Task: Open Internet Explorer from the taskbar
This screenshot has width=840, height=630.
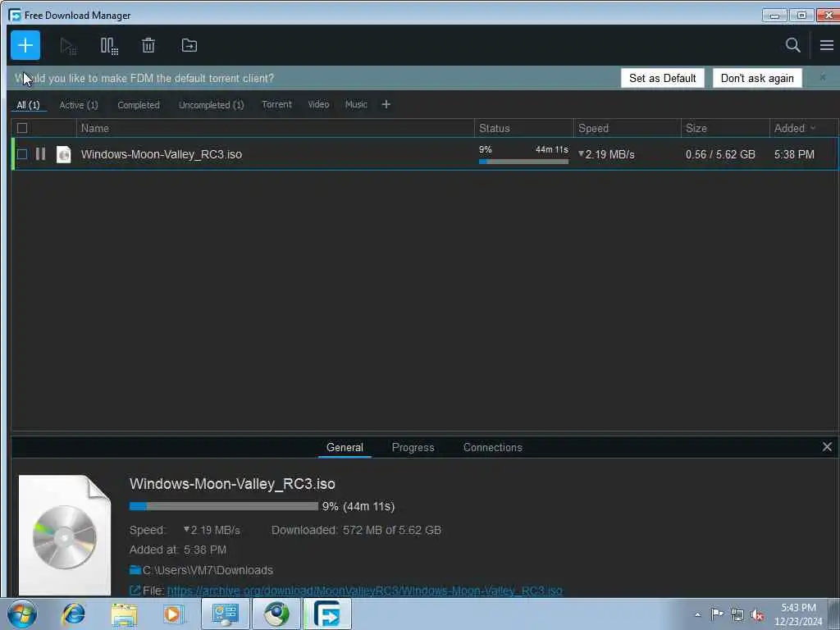Action: (x=73, y=614)
